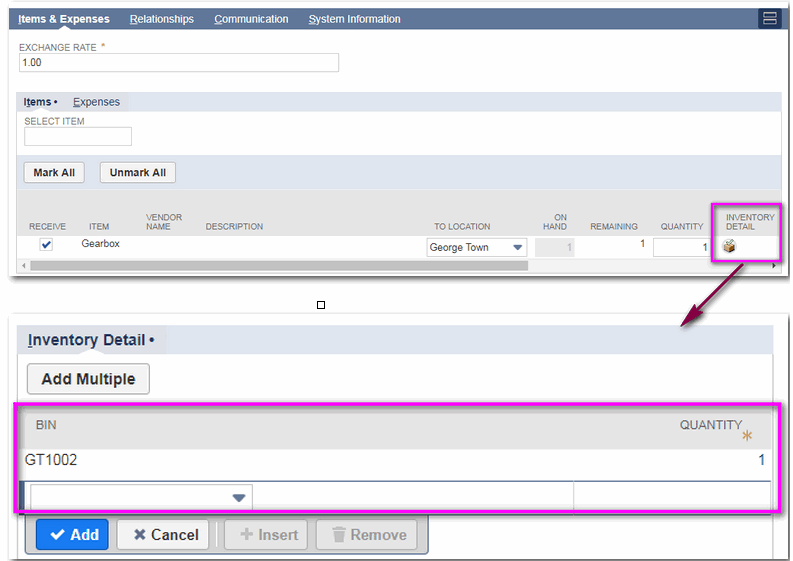The height and width of the screenshot is (561, 793).
Task: Click the Select Item input field
Action: point(78,137)
